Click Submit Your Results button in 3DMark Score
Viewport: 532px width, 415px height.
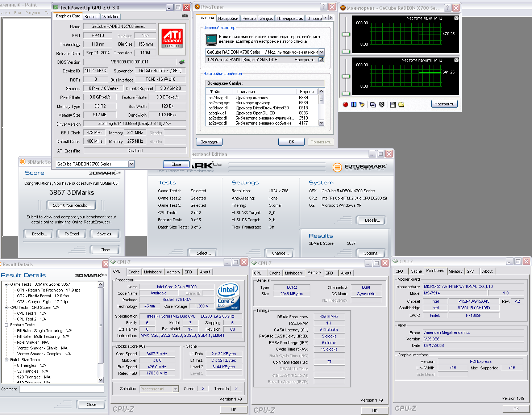[x=72, y=205]
